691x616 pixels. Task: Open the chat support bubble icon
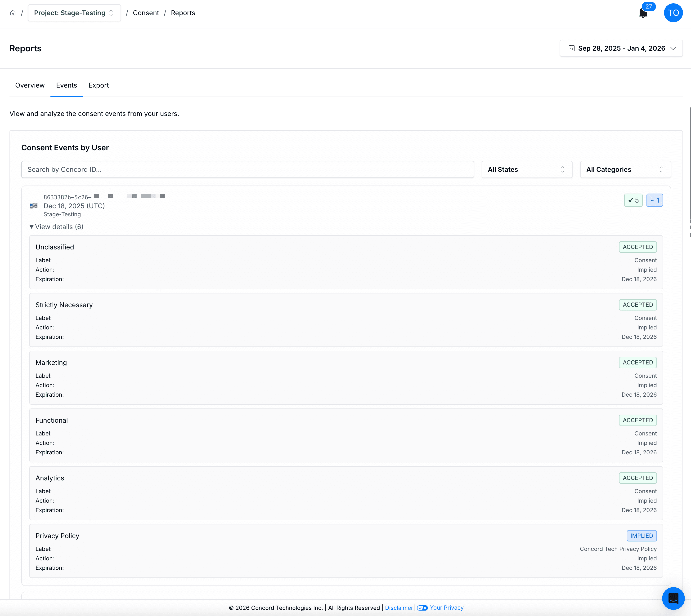click(x=673, y=598)
